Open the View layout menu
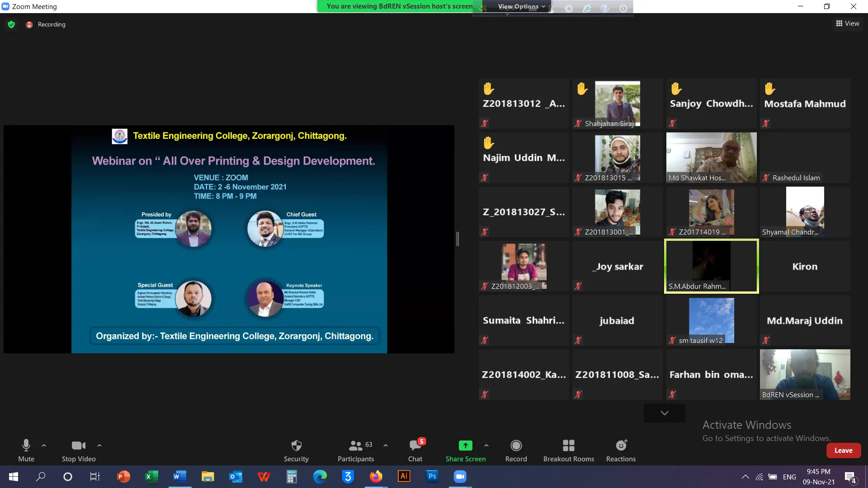The height and width of the screenshot is (488, 868). [848, 23]
